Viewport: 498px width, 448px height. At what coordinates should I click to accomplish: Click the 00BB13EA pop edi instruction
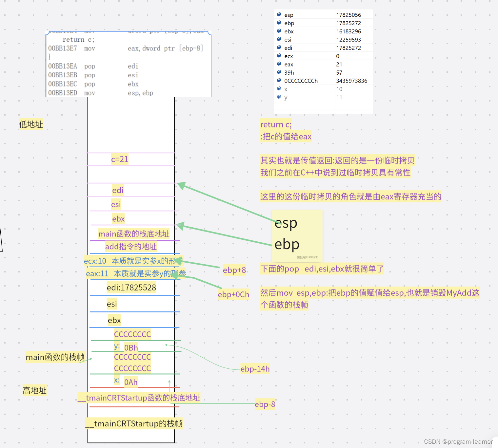93,66
